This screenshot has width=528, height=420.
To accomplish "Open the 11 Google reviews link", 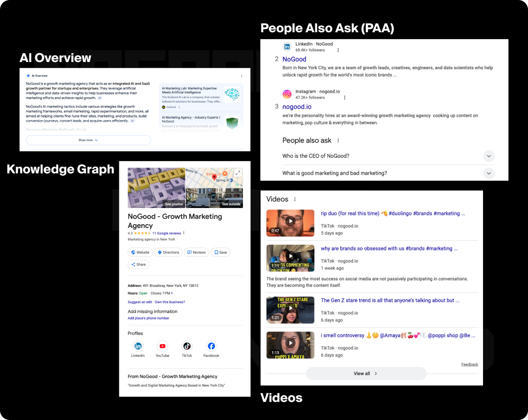I will [166, 233].
